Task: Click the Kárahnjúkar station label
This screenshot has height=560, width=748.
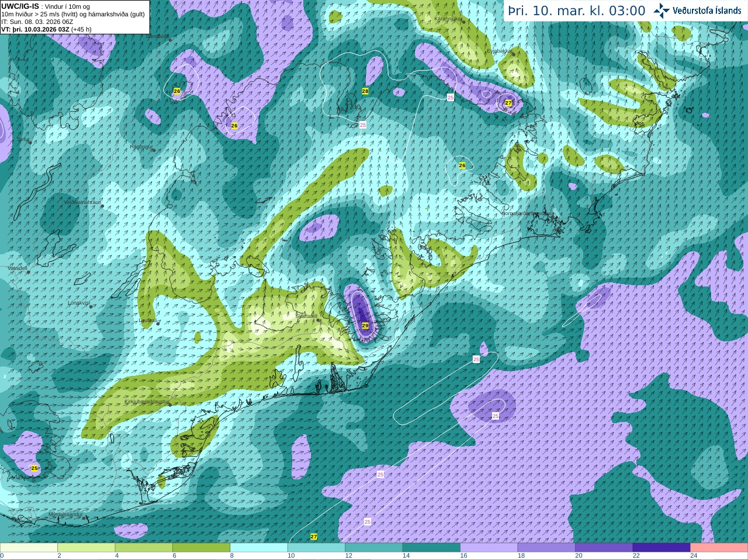Action: pos(448,19)
